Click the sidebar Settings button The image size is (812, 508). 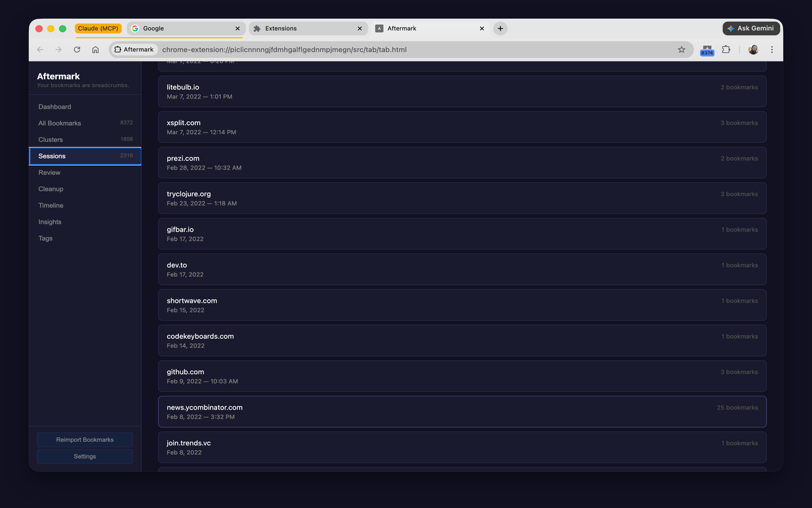pyautogui.click(x=85, y=456)
